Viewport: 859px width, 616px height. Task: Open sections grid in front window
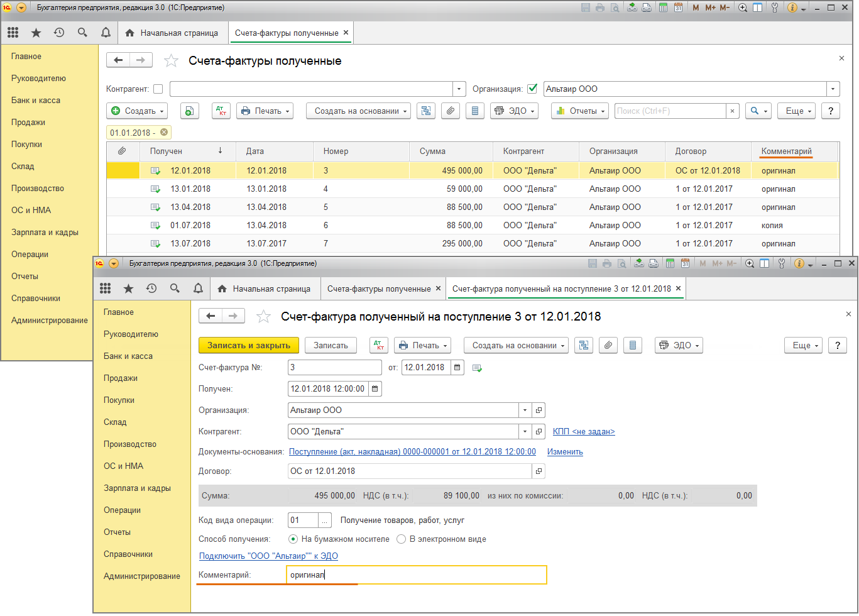[x=106, y=289]
